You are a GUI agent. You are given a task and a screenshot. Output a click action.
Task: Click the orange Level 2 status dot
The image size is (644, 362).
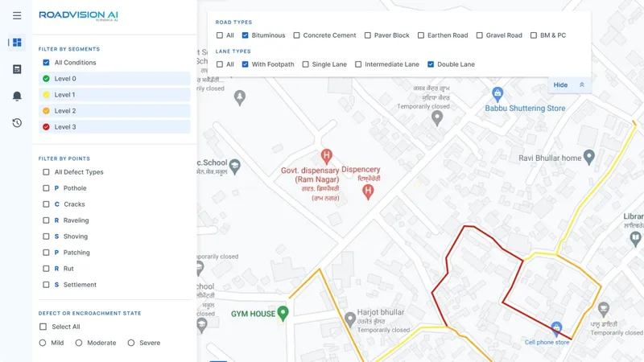[x=46, y=111]
